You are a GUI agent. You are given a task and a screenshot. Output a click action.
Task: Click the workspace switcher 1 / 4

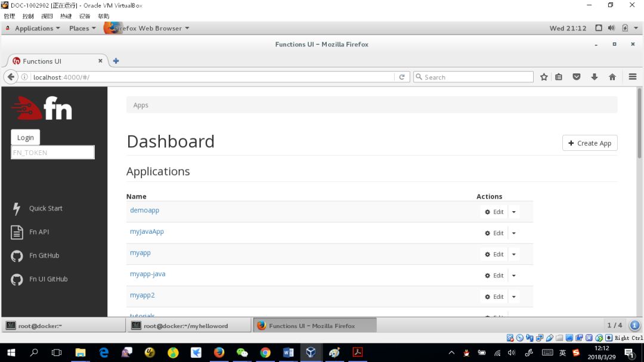614,326
